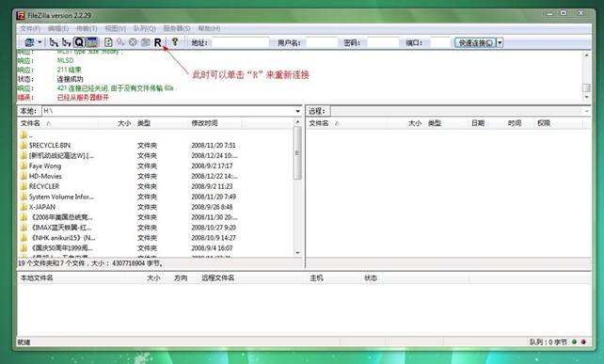
Task: Toggle the remote directory tree view icon
Action: (x=66, y=42)
